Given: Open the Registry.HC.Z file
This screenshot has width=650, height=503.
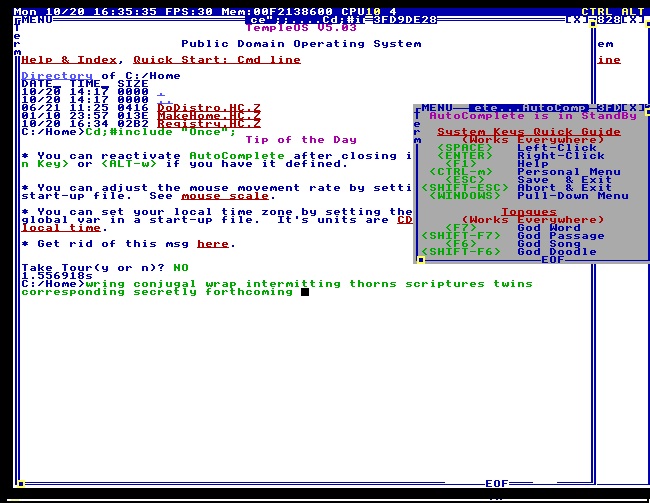Looking at the screenshot, I should click(209, 124).
